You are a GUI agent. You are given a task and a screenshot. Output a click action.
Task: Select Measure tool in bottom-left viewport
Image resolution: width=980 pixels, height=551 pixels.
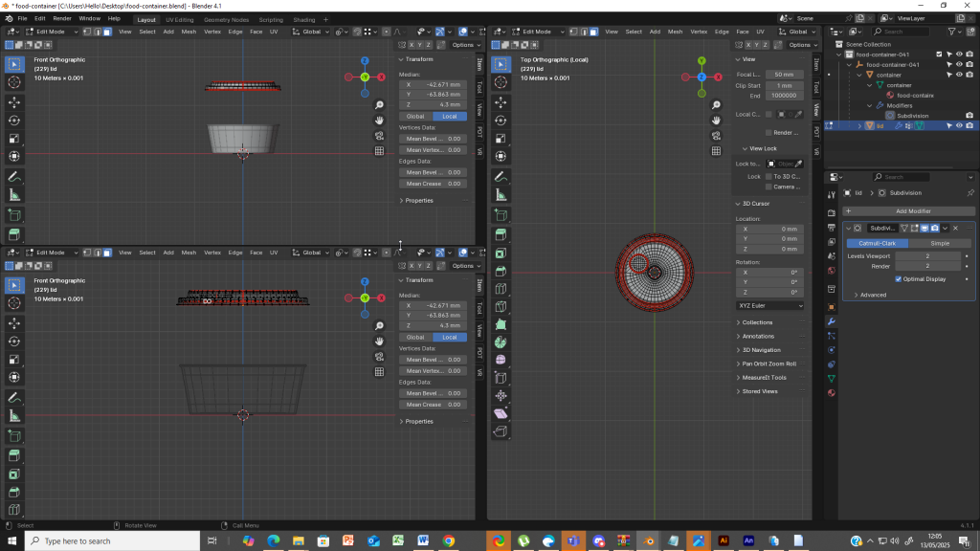point(14,415)
